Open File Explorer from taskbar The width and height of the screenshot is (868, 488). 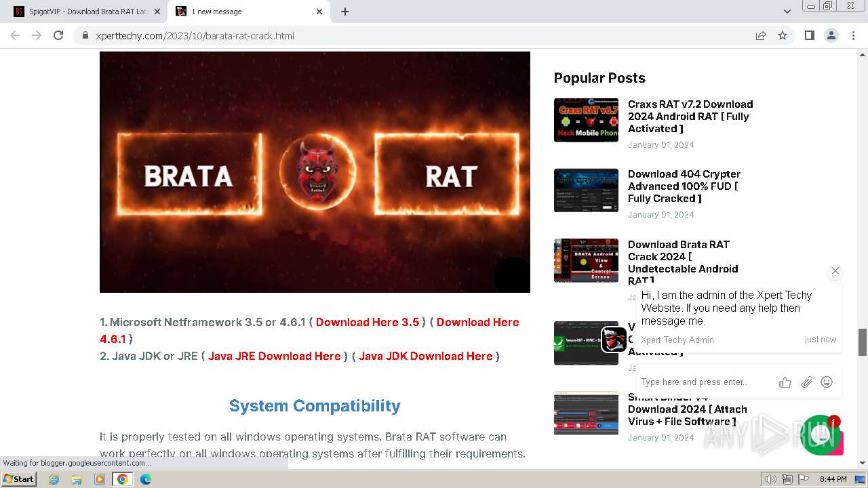(x=77, y=479)
